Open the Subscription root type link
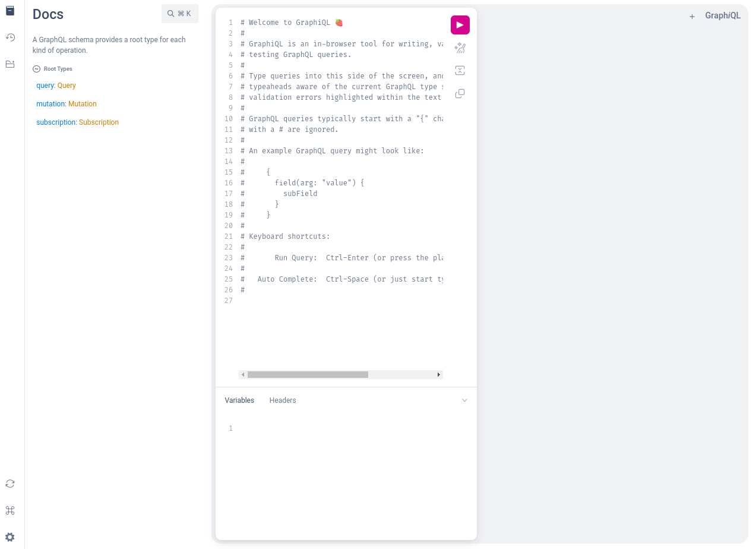This screenshot has height=549, width=756. tap(99, 122)
